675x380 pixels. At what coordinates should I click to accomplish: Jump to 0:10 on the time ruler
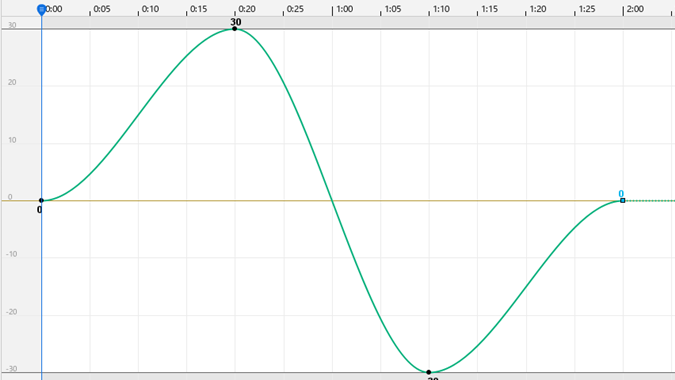[150, 9]
